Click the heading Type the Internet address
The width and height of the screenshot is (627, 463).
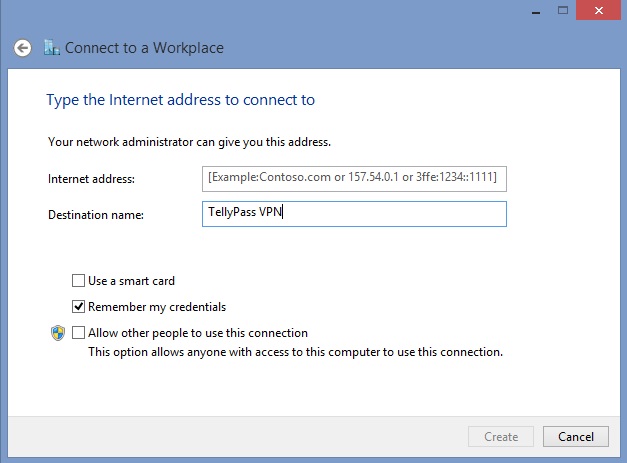pyautogui.click(x=181, y=100)
